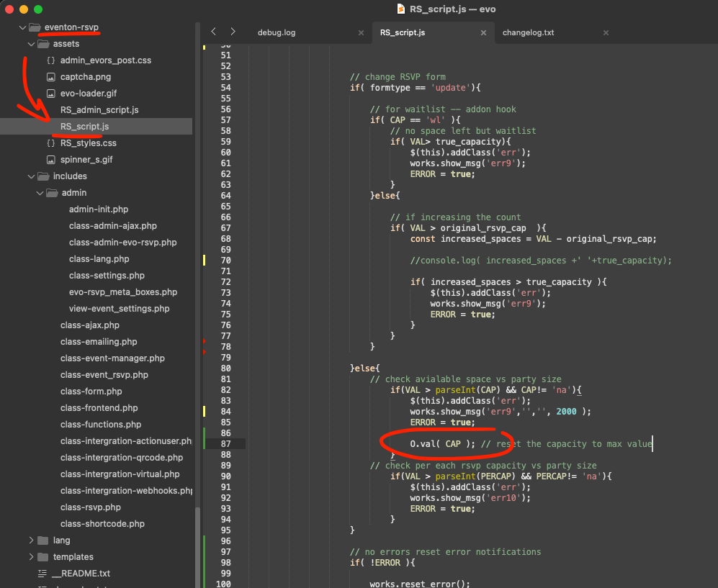
Task: Click the macOS yellow minimize window button
Action: click(24, 9)
